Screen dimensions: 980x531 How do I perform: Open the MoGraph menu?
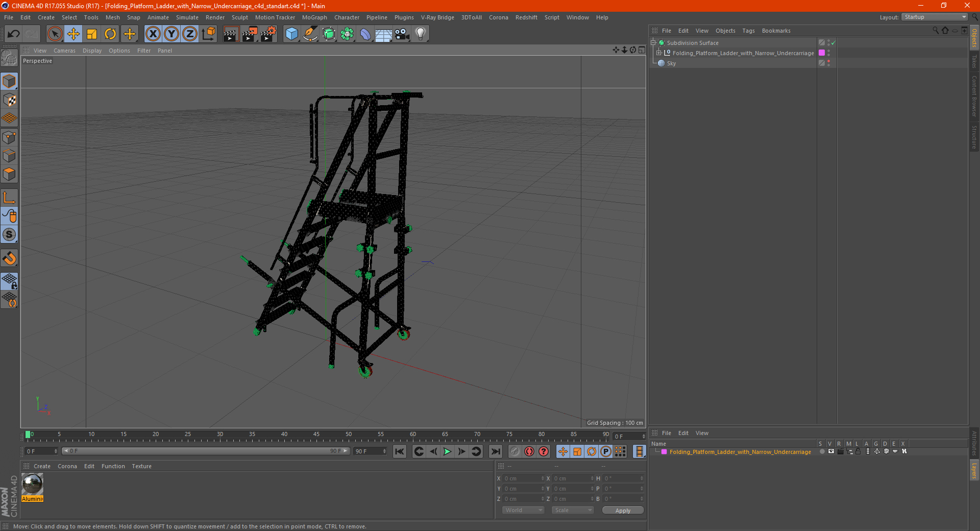coord(314,17)
